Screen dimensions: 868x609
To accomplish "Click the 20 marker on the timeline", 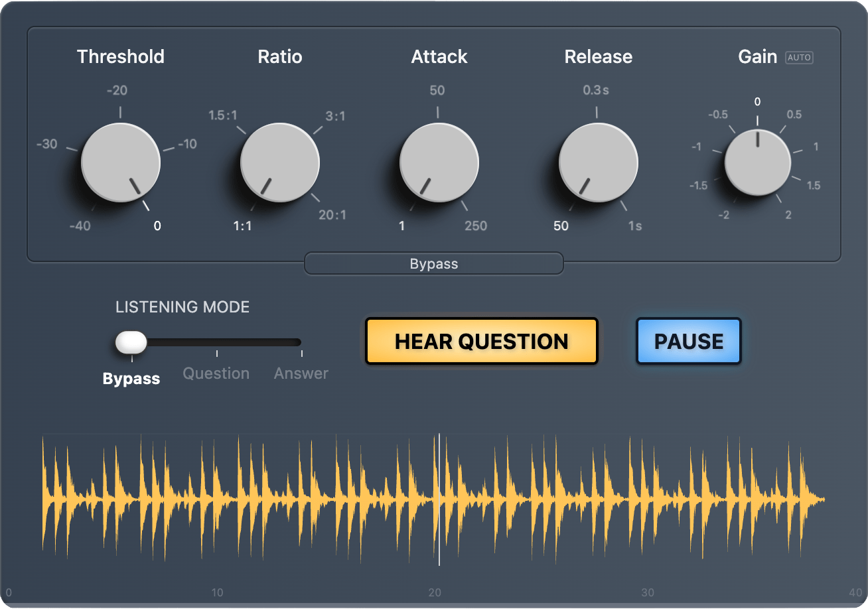I will pyautogui.click(x=435, y=592).
